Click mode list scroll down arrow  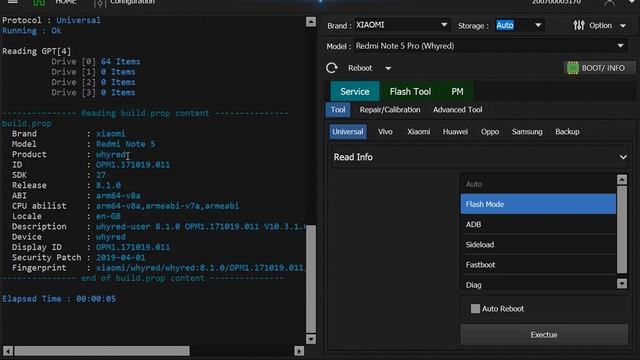click(622, 283)
